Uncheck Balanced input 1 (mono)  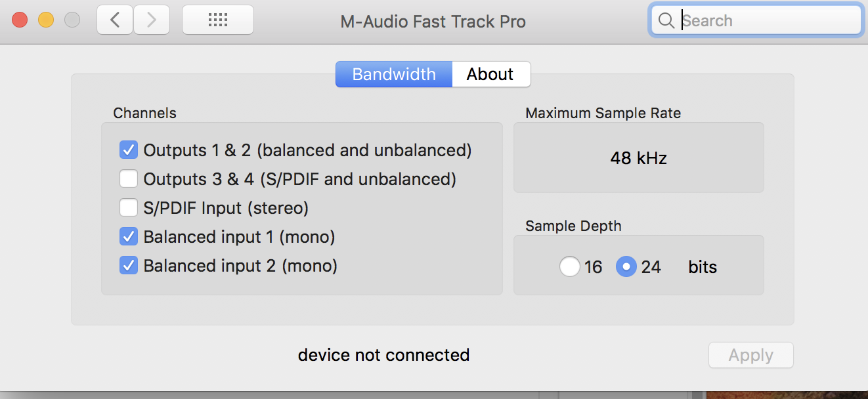[128, 237]
